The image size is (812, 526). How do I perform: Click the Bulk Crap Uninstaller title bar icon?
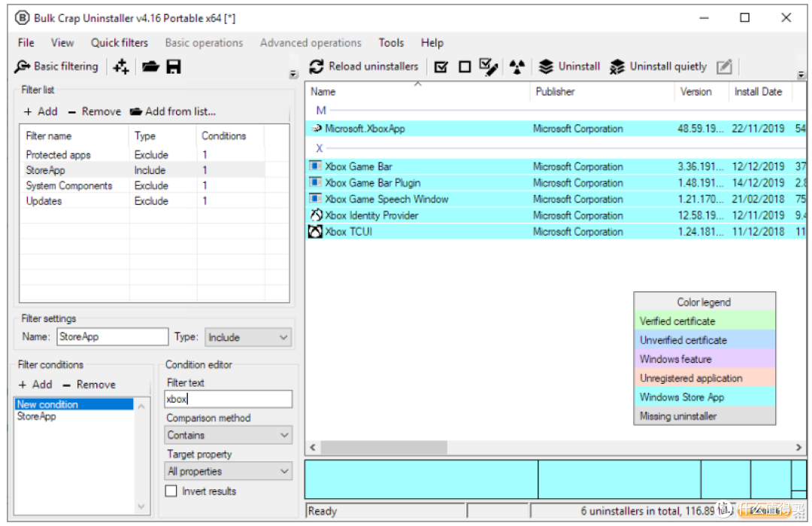[x=23, y=18]
